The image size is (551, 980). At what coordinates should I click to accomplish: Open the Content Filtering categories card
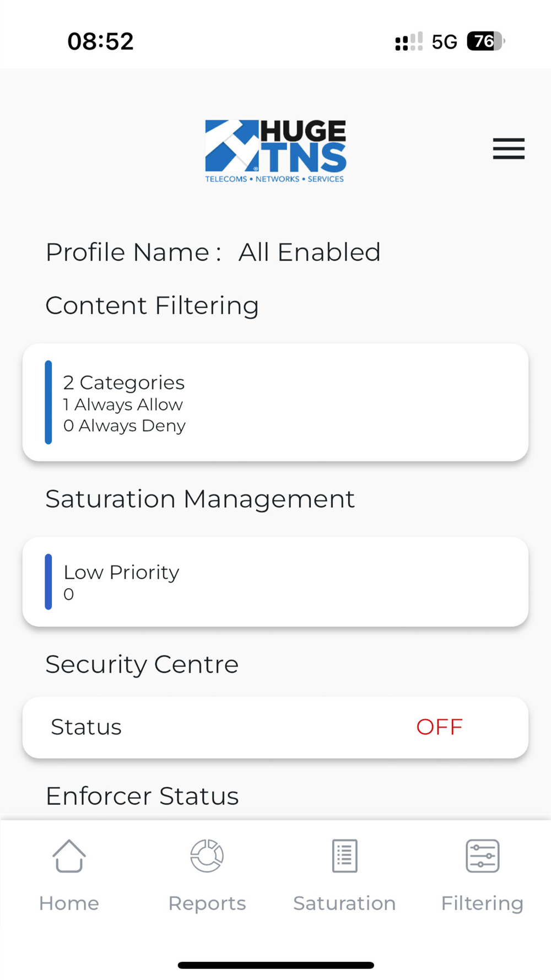coord(275,402)
